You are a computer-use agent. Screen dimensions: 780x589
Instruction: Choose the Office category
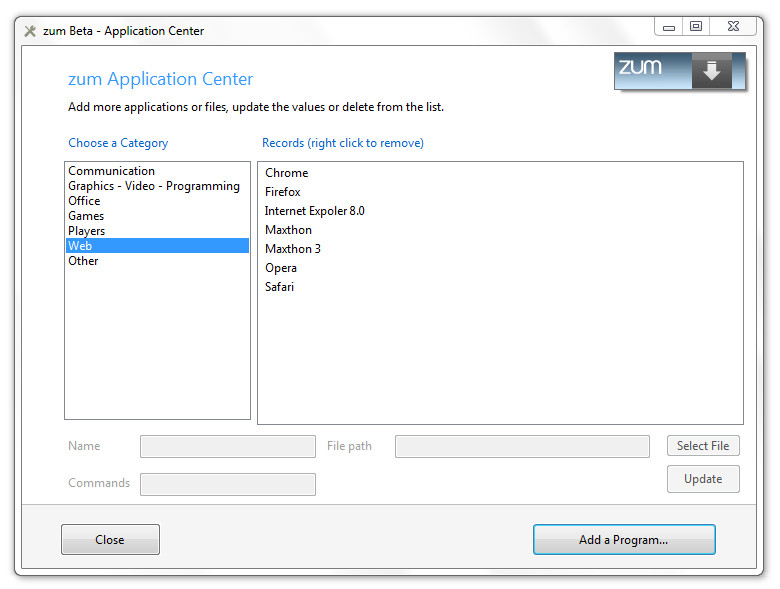[157, 200]
